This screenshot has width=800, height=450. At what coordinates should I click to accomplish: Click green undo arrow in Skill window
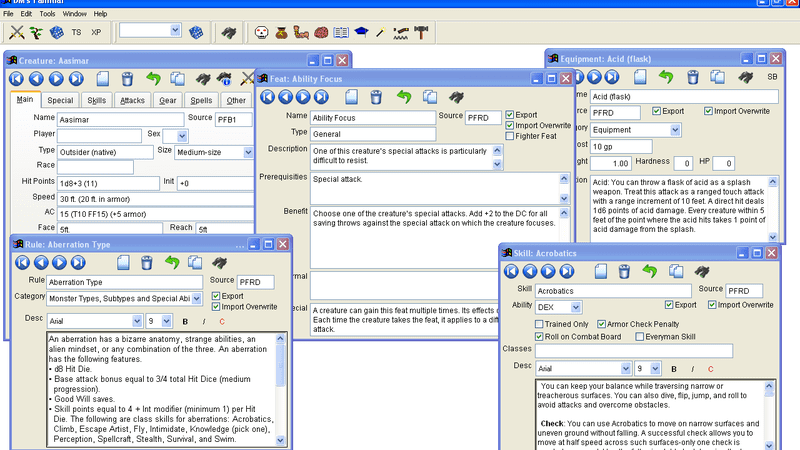650,272
